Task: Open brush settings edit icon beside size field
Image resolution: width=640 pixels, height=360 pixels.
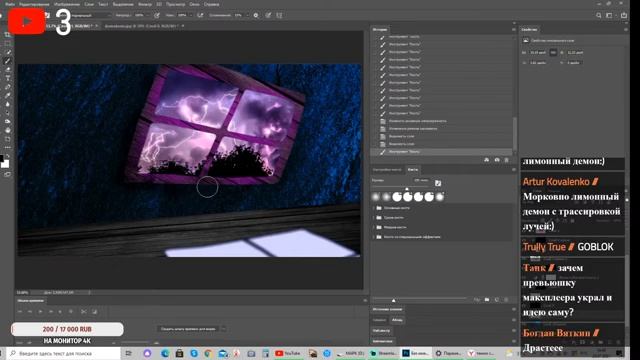Action: [x=438, y=183]
